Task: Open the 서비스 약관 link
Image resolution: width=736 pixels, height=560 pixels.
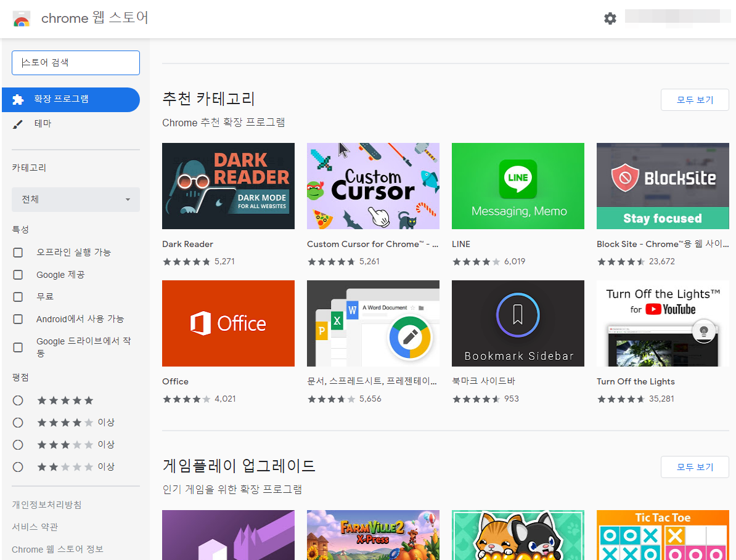Action: pos(35,527)
